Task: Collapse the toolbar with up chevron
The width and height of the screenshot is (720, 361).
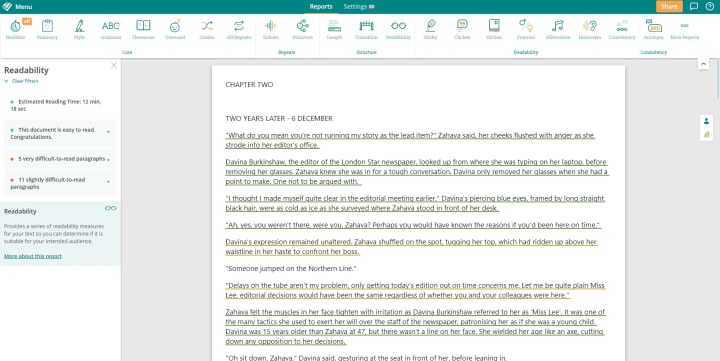Action: (703, 64)
